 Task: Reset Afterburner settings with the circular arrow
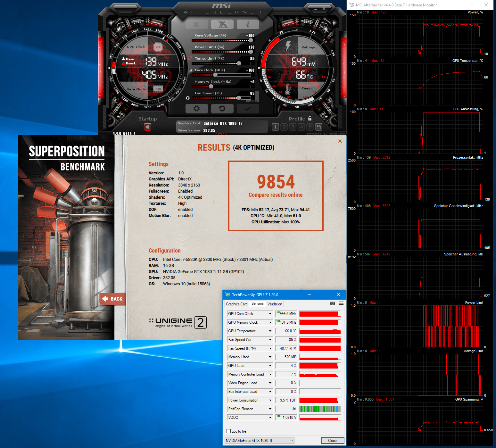pos(222,109)
